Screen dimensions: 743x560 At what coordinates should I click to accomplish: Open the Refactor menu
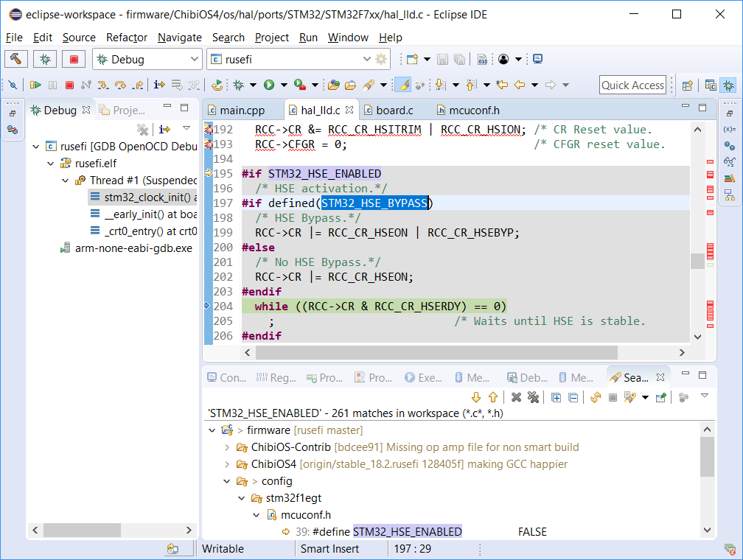coord(126,38)
